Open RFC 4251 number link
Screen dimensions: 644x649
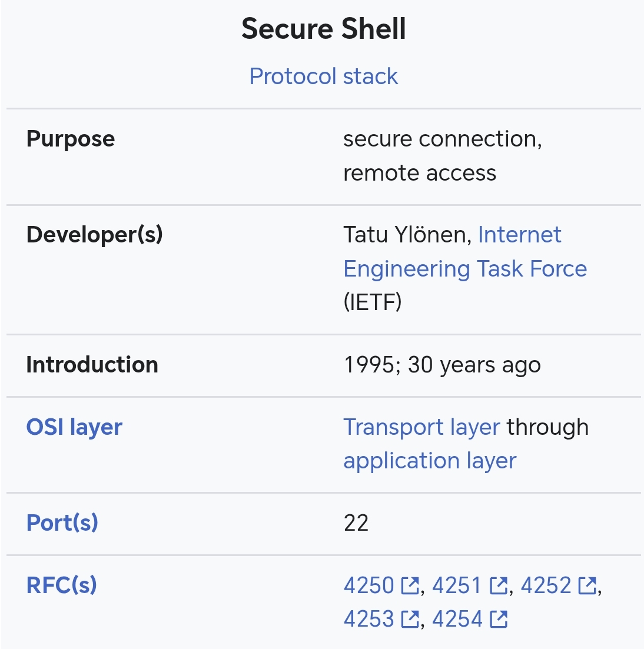[x=457, y=586]
